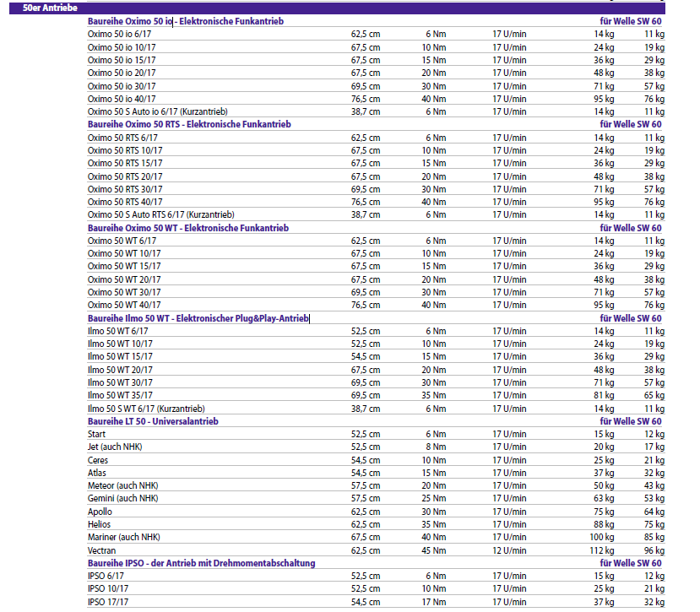Select 'Oximo 50 RTS 10/17' entry
The height and width of the screenshot is (612, 700).
(x=125, y=150)
